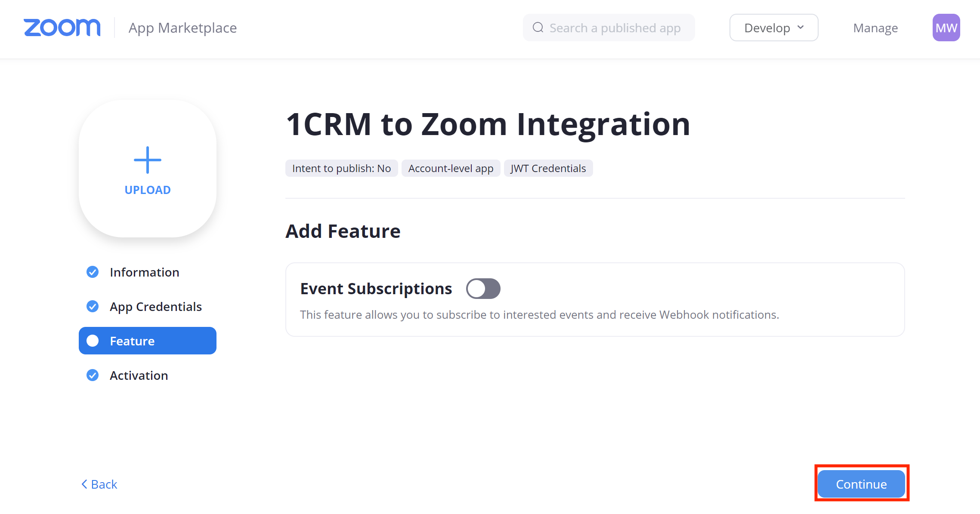Click the UPLOAD label
The height and width of the screenshot is (514, 980).
click(x=148, y=190)
